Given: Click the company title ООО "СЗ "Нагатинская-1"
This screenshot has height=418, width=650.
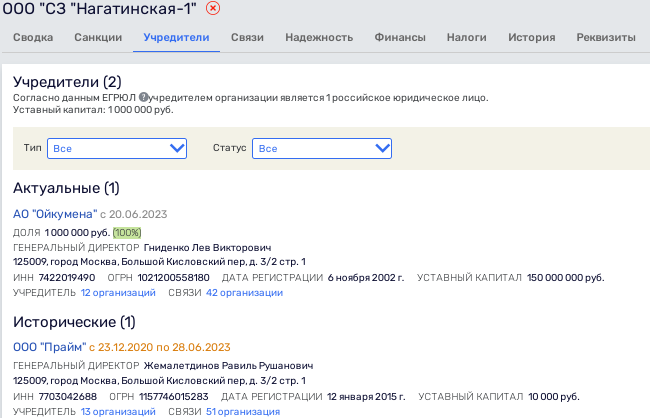Looking at the screenshot, I should 99,8.
